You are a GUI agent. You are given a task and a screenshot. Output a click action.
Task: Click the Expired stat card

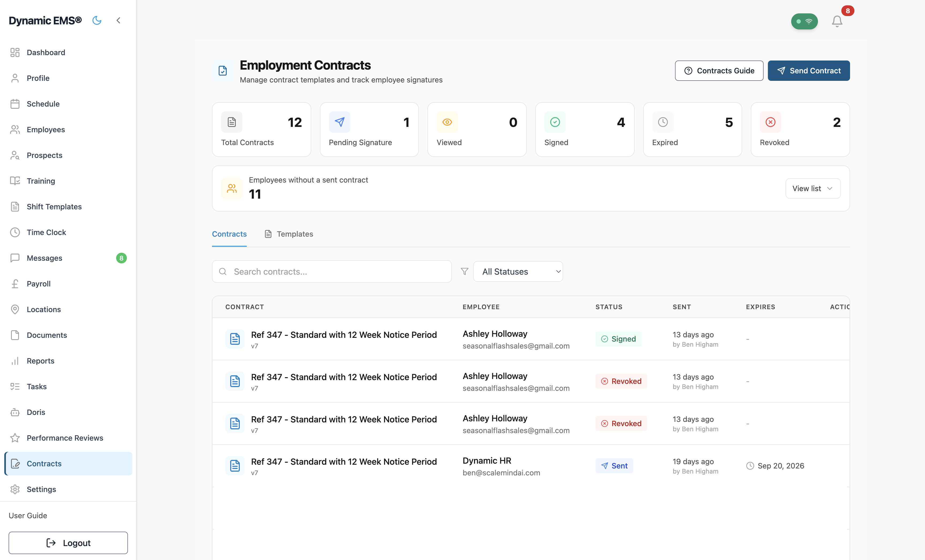(x=692, y=130)
